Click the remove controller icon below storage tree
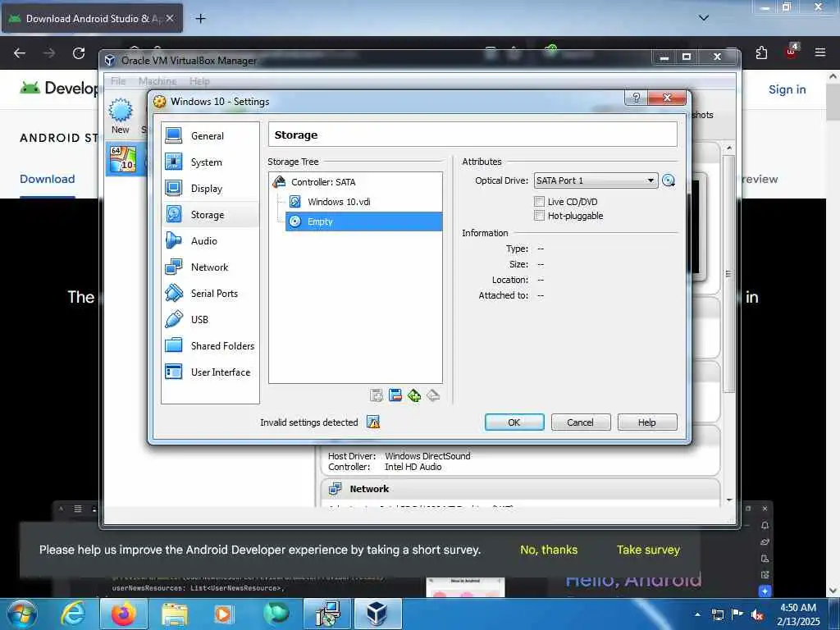840x630 pixels. coord(395,395)
